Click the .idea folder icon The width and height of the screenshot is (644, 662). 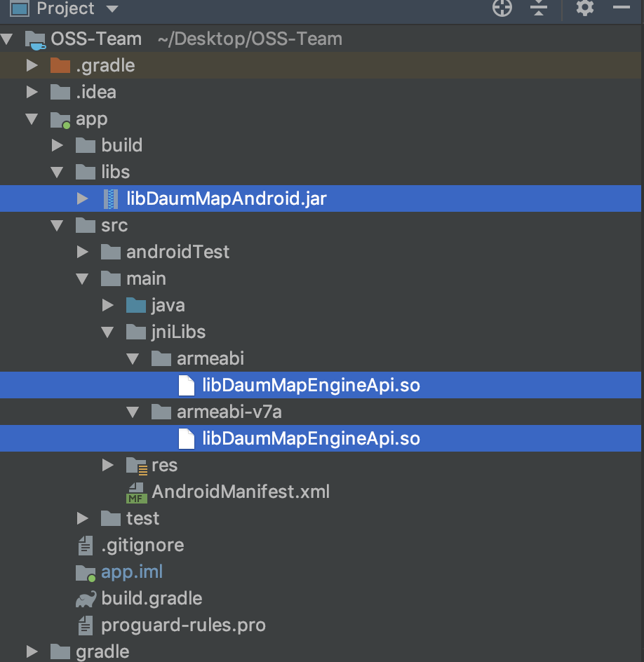[x=60, y=92]
